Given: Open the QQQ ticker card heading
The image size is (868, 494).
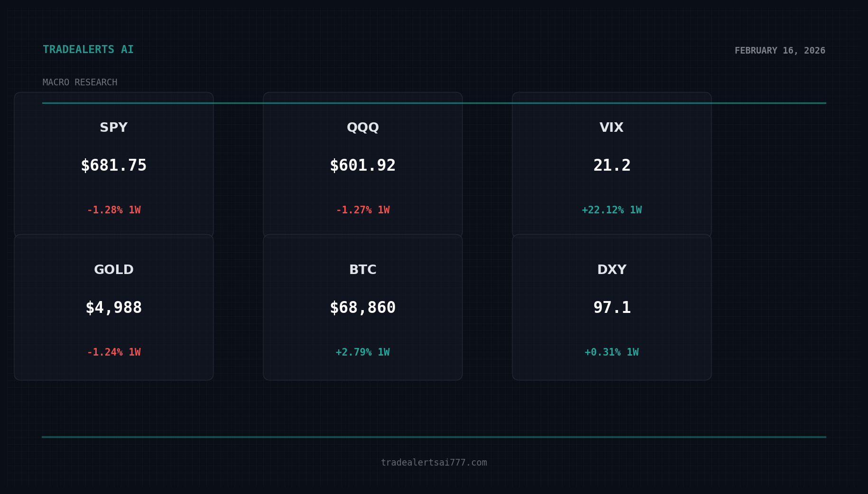Looking at the screenshot, I should pyautogui.click(x=363, y=128).
